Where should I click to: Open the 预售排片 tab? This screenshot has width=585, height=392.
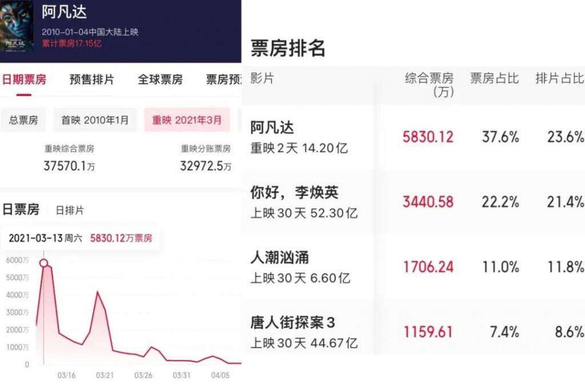[x=91, y=79]
